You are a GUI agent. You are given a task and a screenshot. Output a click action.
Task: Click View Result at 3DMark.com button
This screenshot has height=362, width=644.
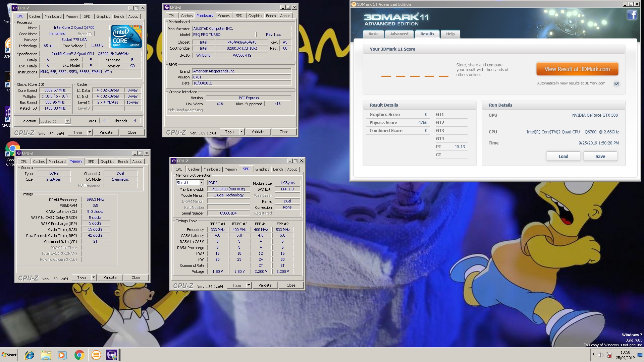pos(577,69)
